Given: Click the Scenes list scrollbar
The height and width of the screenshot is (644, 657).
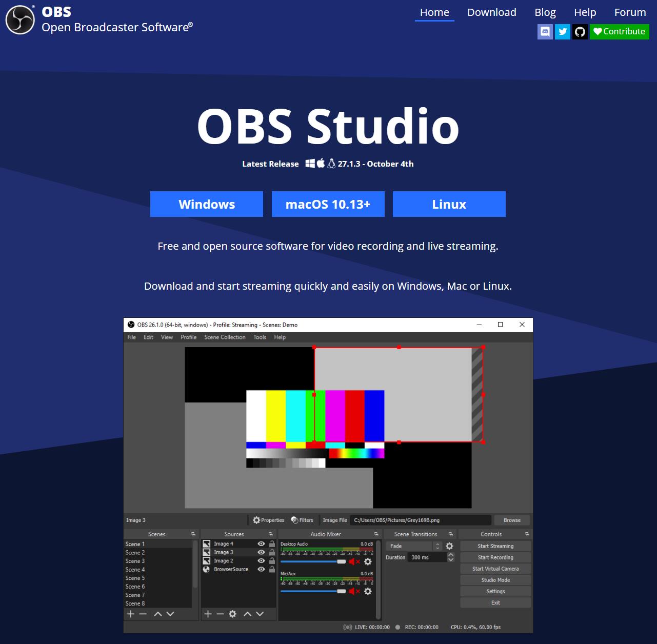Looking at the screenshot, I should tap(195, 564).
